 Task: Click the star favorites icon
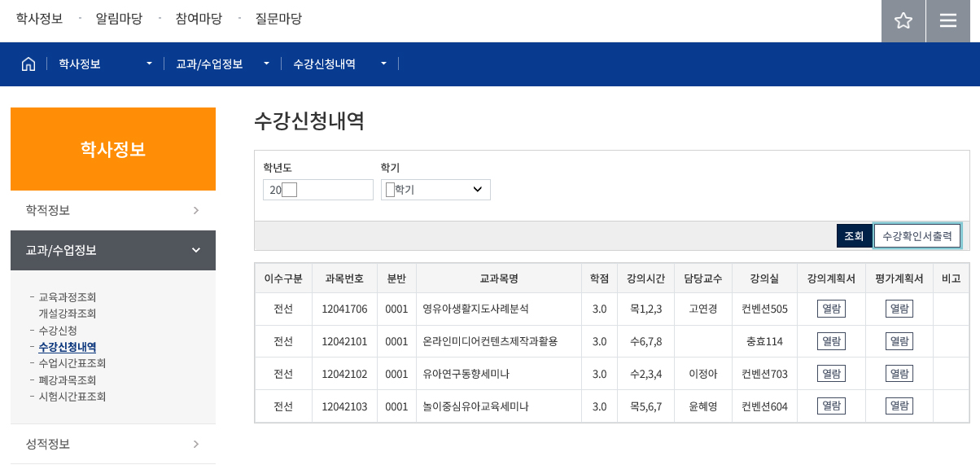[x=903, y=21]
